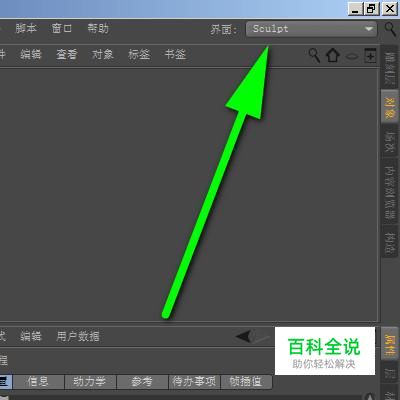Image resolution: width=400 pixels, height=400 pixels.
Task: Open the 查看 menu
Action: click(67, 54)
